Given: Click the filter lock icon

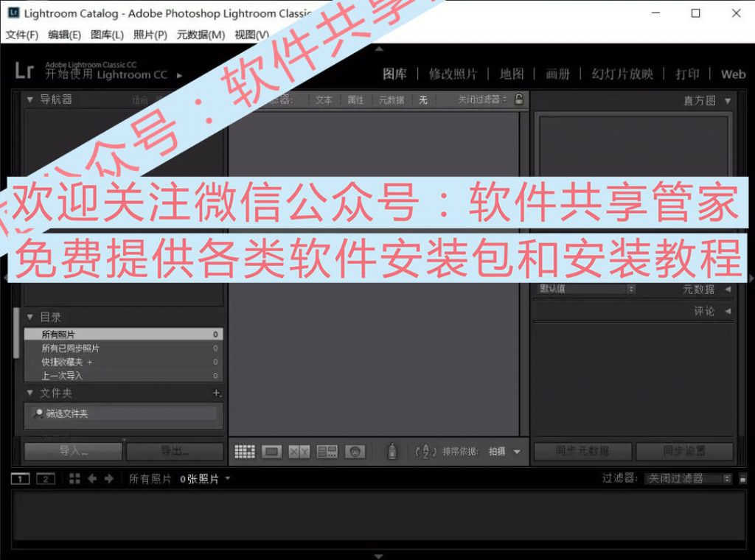Looking at the screenshot, I should pyautogui.click(x=519, y=99).
